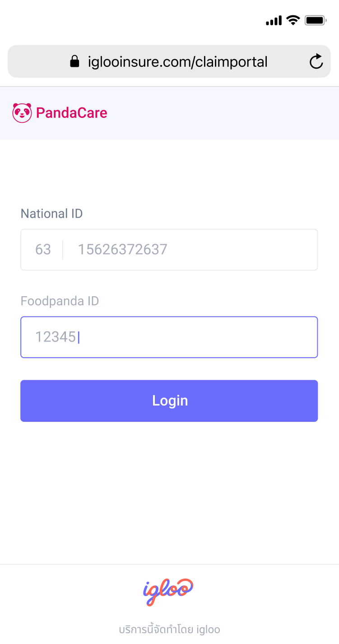The height and width of the screenshot is (644, 339).
Task: Click the igloo logo in footer
Action: tap(169, 592)
